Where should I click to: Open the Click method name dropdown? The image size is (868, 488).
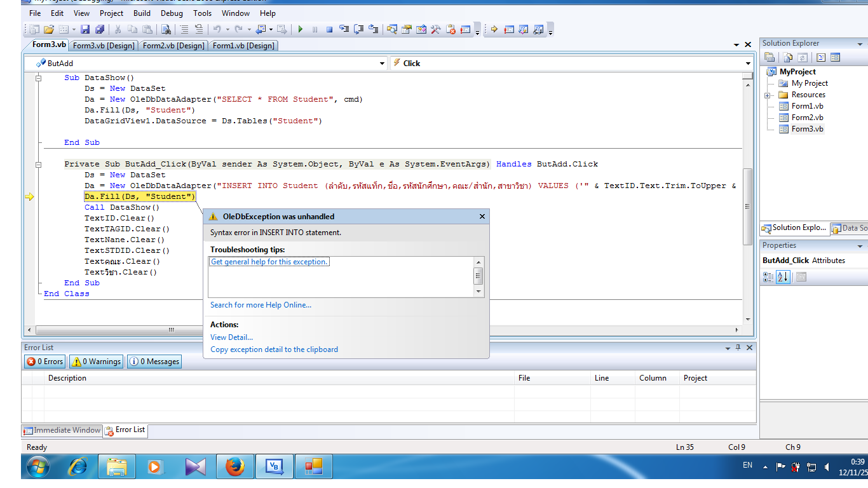point(748,64)
